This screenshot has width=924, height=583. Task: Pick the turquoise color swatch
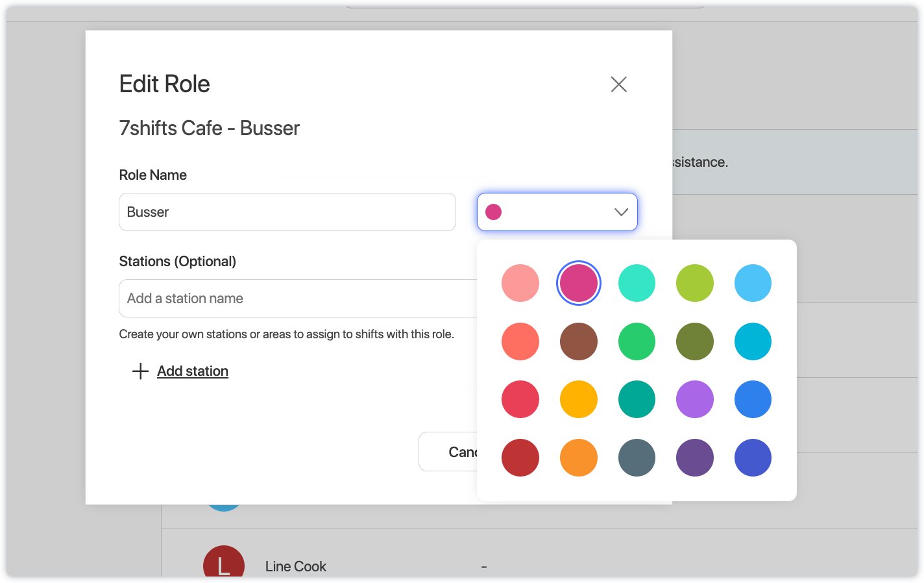pos(637,283)
